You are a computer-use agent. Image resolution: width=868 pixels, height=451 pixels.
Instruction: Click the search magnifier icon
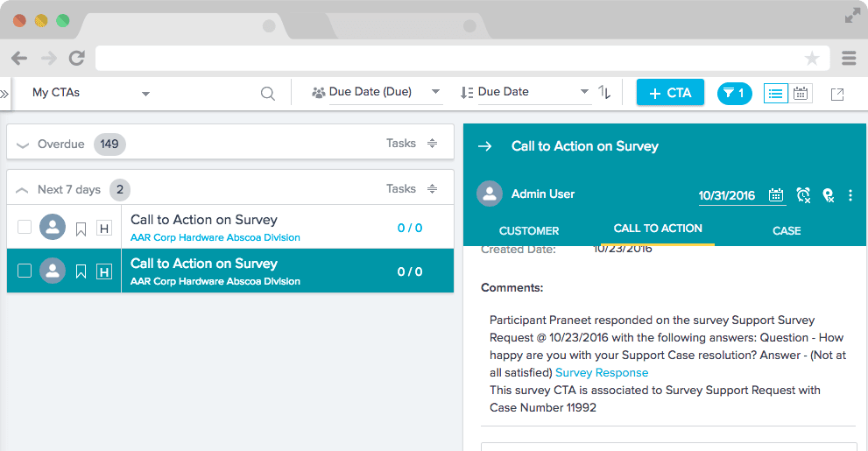[x=268, y=93]
